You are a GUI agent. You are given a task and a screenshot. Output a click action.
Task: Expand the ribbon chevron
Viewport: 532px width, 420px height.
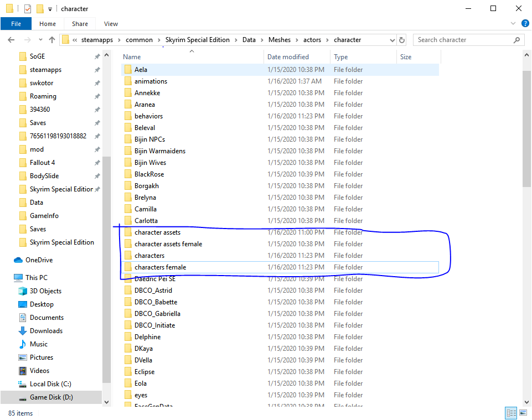[x=513, y=23]
